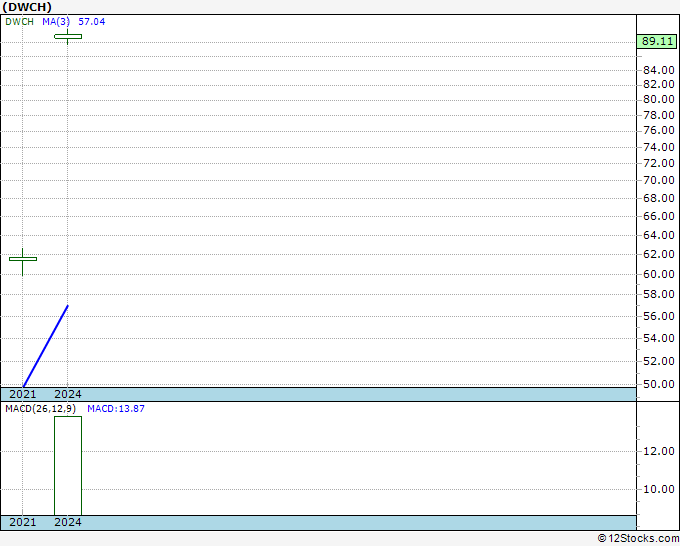Click 2021 on the price chart time axis

(22, 394)
